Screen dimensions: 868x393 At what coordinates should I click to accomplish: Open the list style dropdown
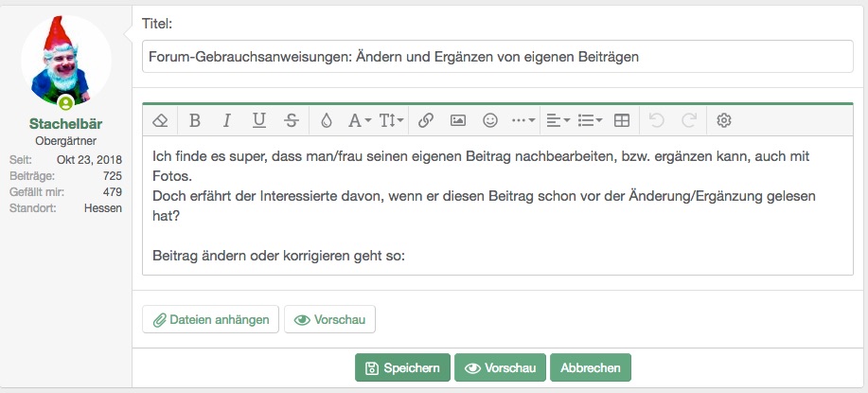[x=590, y=120]
